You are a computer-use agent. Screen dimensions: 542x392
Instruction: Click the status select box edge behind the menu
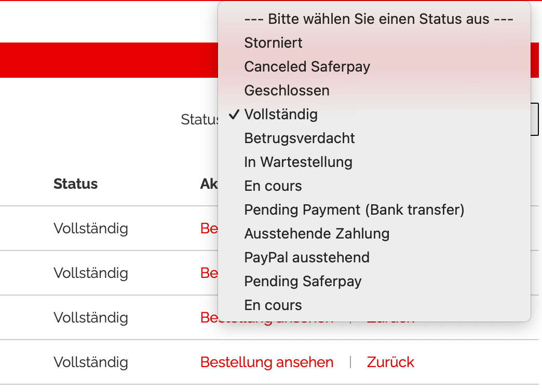point(536,119)
